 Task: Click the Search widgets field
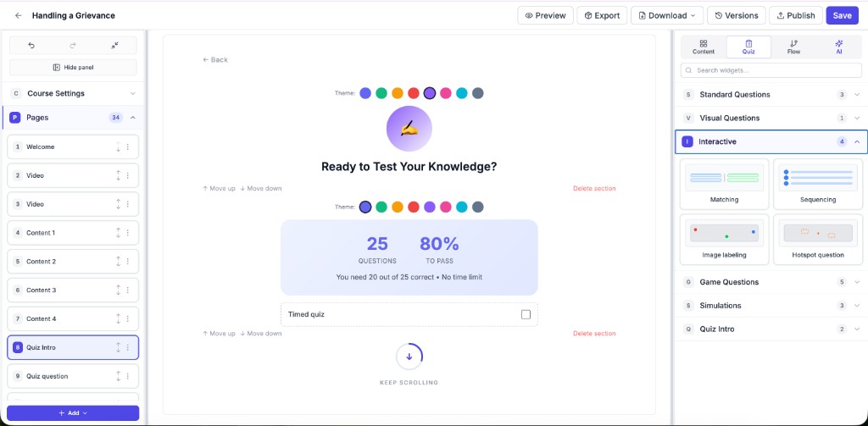click(771, 70)
